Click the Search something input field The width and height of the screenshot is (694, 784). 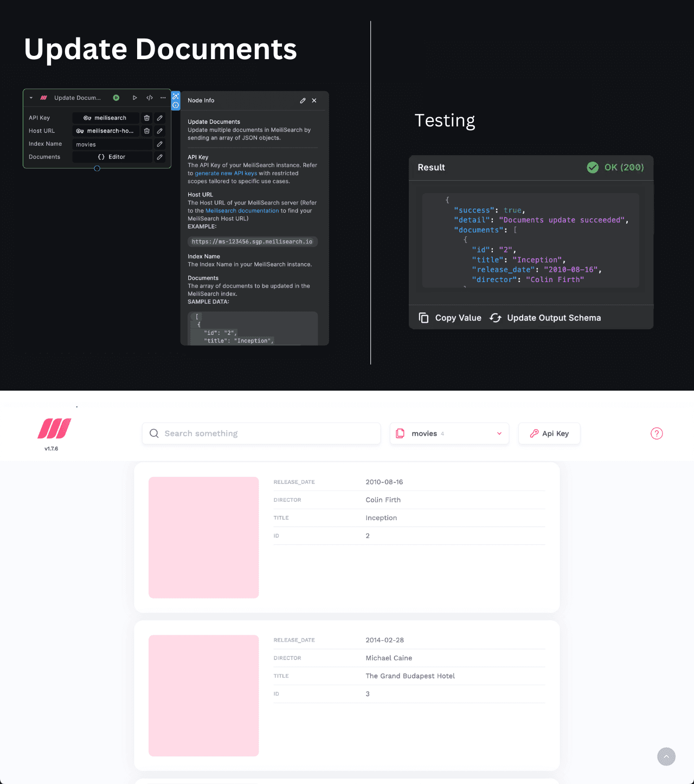tap(261, 434)
